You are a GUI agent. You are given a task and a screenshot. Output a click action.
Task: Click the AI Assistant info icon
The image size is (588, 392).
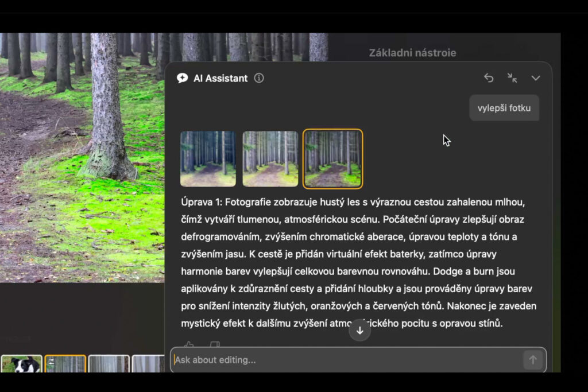[x=258, y=78]
